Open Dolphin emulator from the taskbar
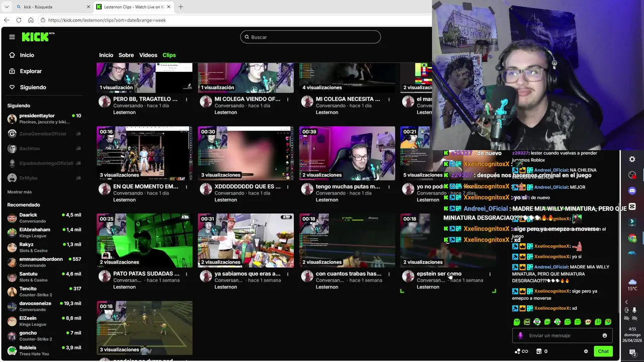 click(x=632, y=254)
